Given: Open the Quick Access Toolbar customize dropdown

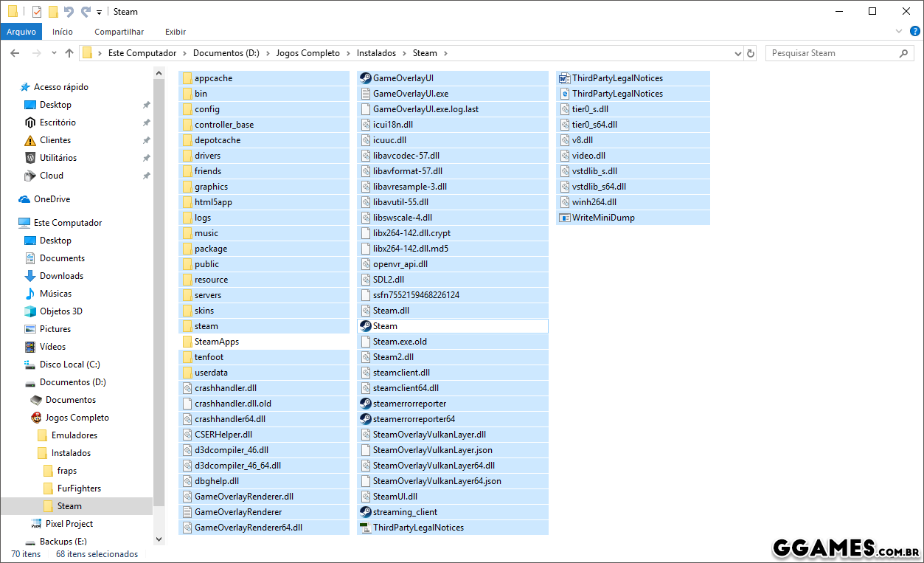Looking at the screenshot, I should [99, 13].
